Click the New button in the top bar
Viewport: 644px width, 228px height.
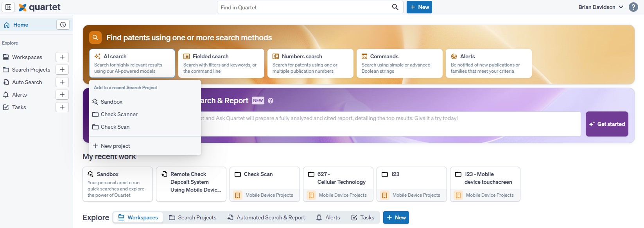tap(419, 7)
